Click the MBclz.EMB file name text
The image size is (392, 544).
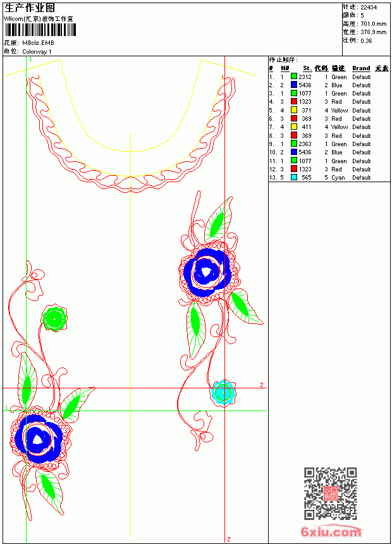click(x=38, y=43)
